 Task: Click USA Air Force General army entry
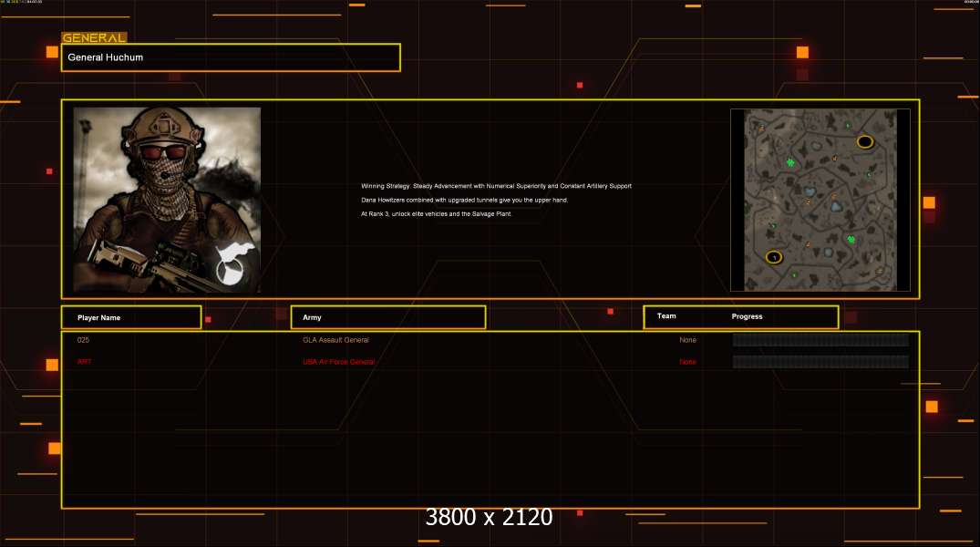coord(338,362)
